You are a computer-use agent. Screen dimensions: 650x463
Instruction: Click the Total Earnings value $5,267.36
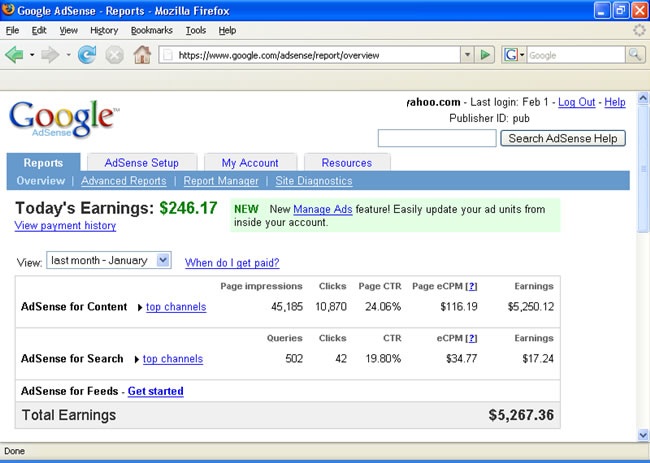pyautogui.click(x=521, y=415)
